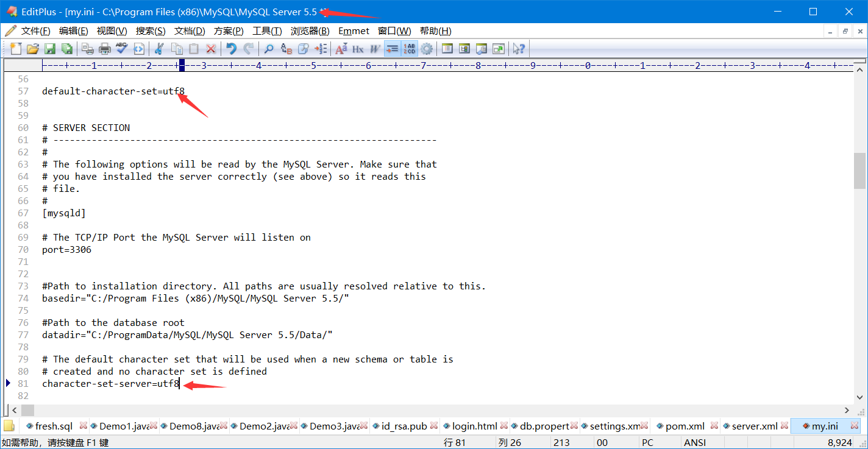
Task: Click the 行 81 status bar entry
Action: pyautogui.click(x=455, y=443)
